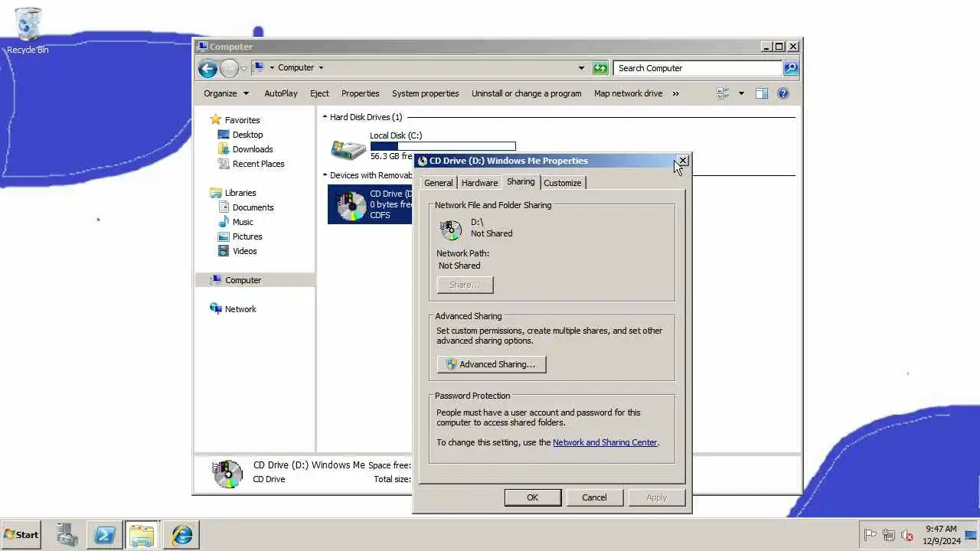
Task: Click the Refresh button beside address bar
Action: [600, 68]
